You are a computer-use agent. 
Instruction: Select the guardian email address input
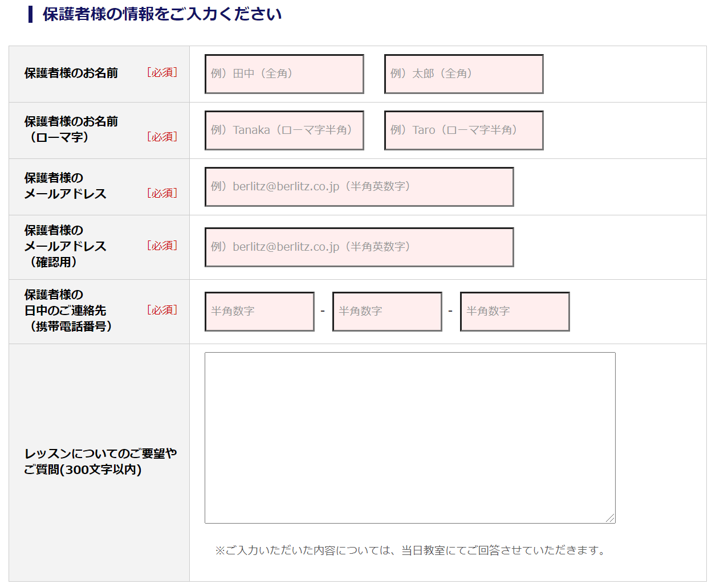tap(359, 187)
